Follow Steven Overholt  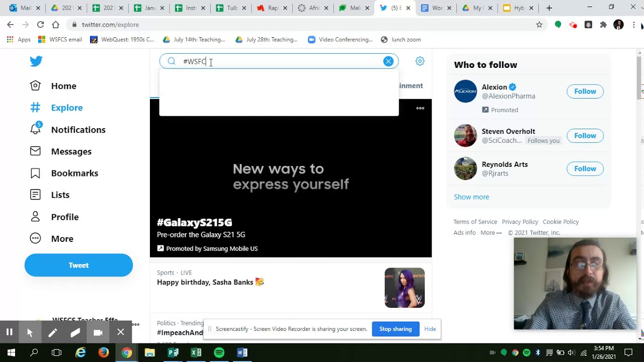tap(585, 136)
